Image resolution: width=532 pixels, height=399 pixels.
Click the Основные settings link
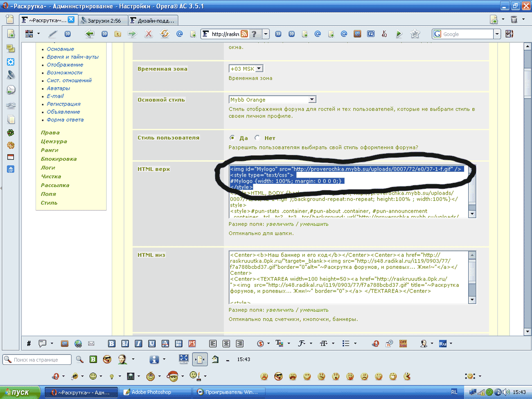coord(60,49)
